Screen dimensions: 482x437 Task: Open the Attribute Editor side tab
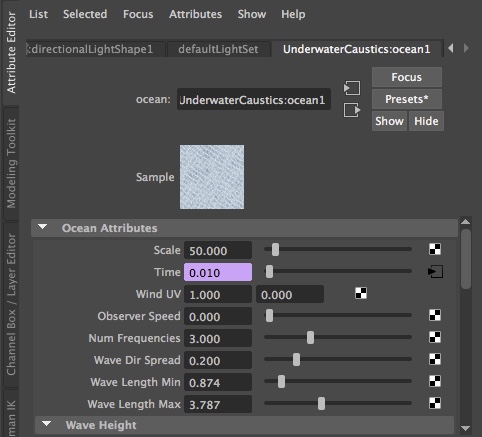[11, 53]
